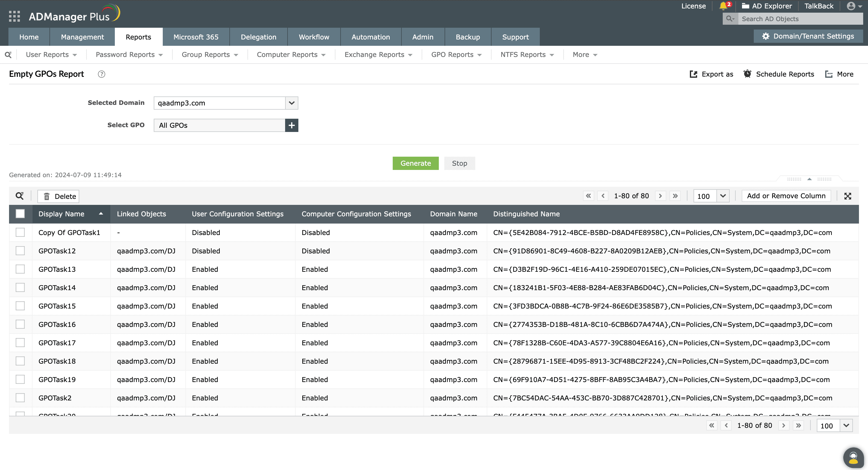Viewport: 868px width, 470px height.
Task: Click the plus icon beside All GPOs
Action: tap(291, 125)
